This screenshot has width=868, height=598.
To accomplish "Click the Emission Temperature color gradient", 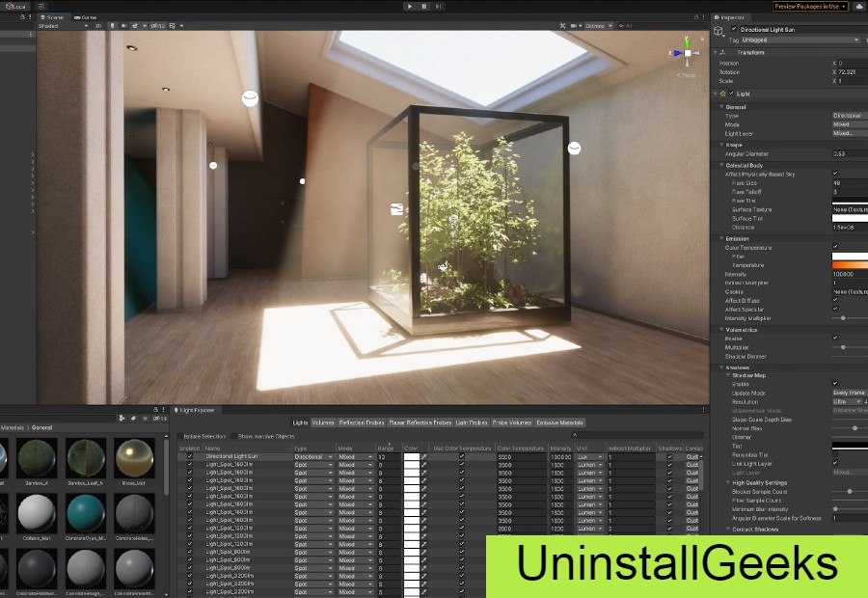I will point(850,265).
